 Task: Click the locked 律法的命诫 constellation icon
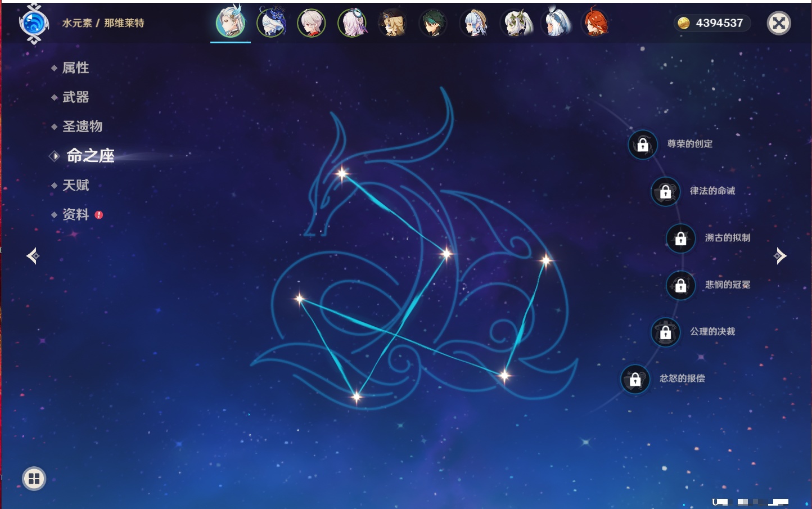pyautogui.click(x=665, y=192)
